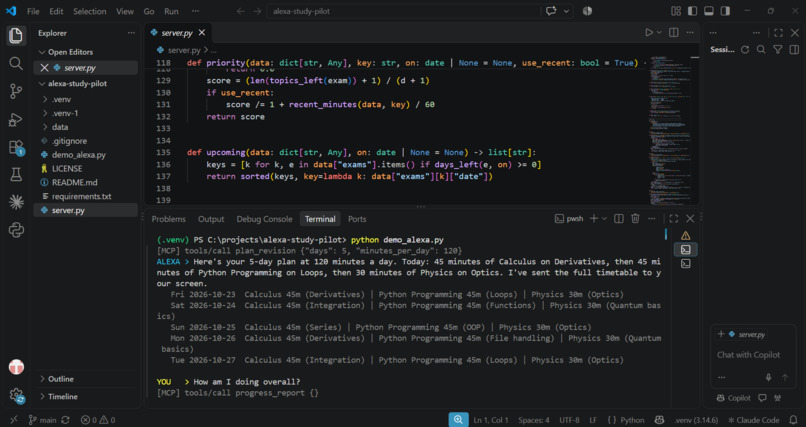
Task: Open the new terminal launch profile dropdown
Action: coord(604,219)
